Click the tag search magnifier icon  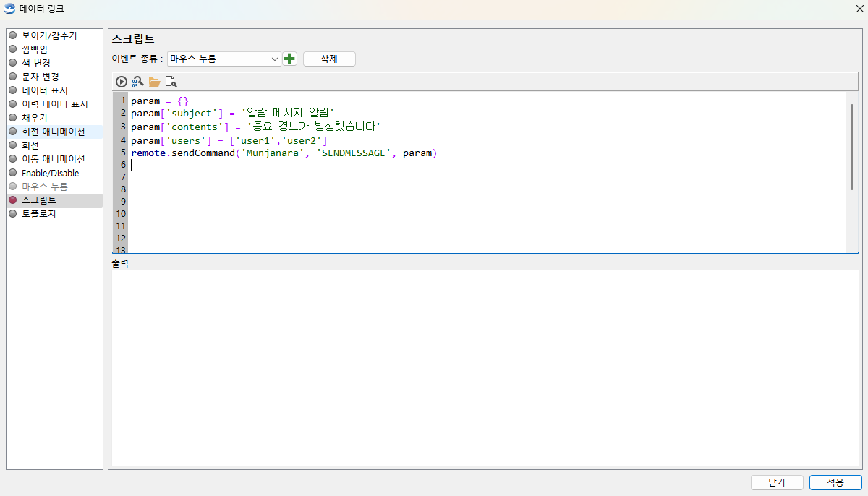coord(137,82)
